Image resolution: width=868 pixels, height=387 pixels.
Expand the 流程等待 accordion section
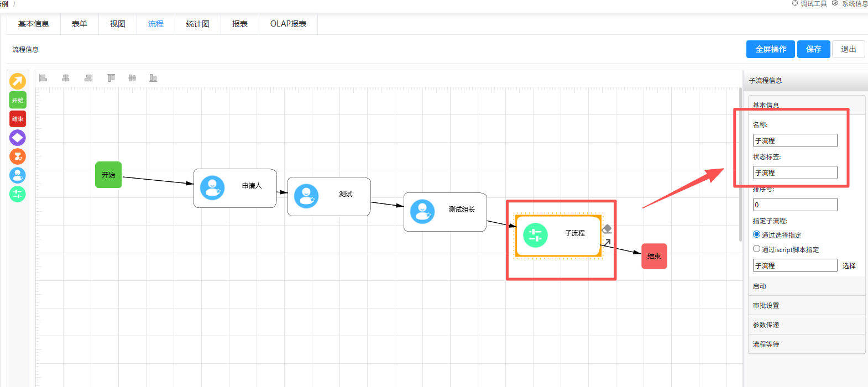(x=807, y=344)
